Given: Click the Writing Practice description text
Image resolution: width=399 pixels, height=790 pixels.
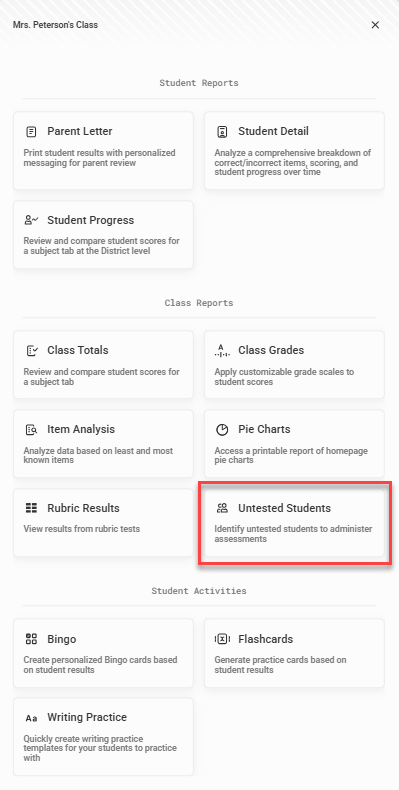Looking at the screenshot, I should [x=100, y=748].
